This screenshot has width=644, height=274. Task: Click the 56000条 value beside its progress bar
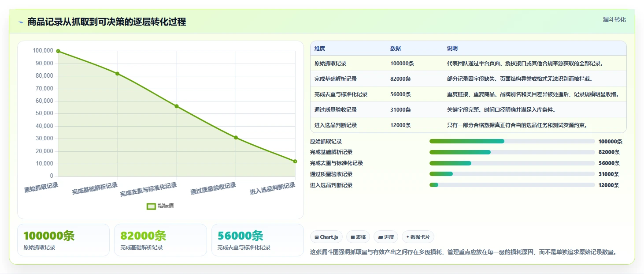click(609, 163)
